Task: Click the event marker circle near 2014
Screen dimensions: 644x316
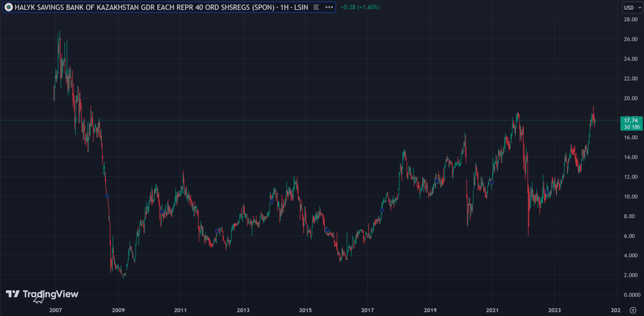Action: pyautogui.click(x=272, y=201)
